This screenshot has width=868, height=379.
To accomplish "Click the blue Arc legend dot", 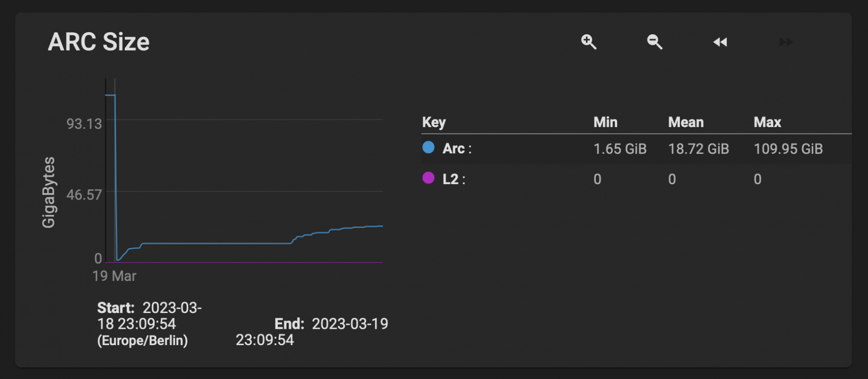I will 428,147.
